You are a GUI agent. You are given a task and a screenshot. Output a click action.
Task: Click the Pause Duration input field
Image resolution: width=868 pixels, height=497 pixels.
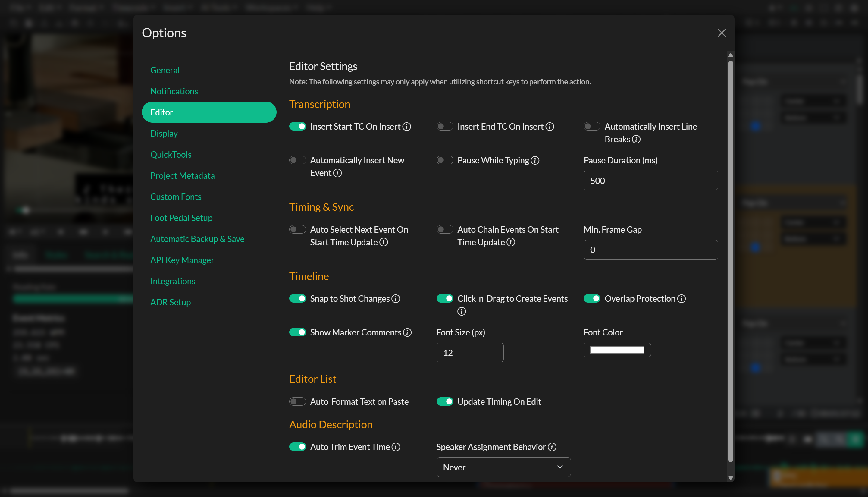pyautogui.click(x=650, y=181)
